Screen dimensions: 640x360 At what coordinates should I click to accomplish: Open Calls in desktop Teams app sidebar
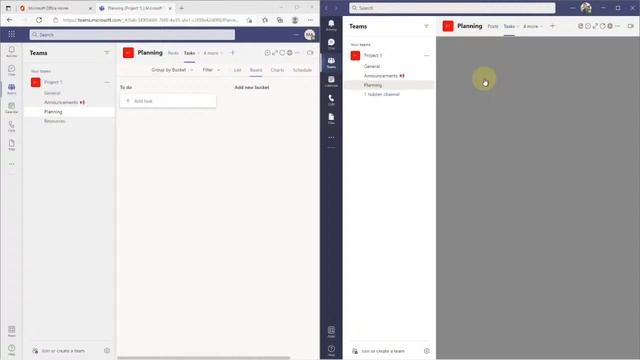coord(331,100)
